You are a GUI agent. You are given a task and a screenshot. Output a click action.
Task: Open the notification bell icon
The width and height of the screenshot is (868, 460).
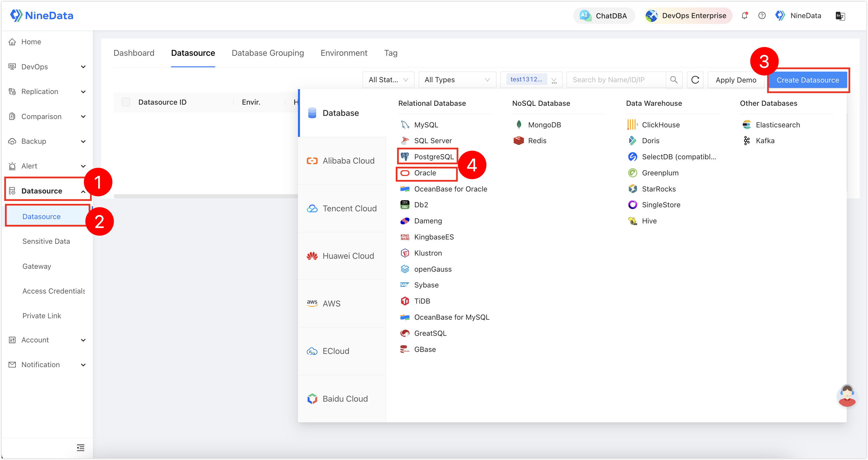click(x=745, y=16)
